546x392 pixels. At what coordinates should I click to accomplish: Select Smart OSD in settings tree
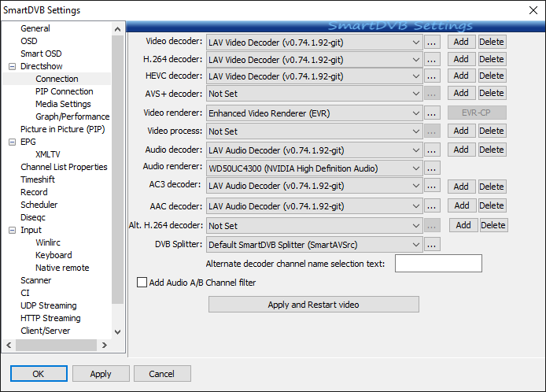(x=41, y=54)
